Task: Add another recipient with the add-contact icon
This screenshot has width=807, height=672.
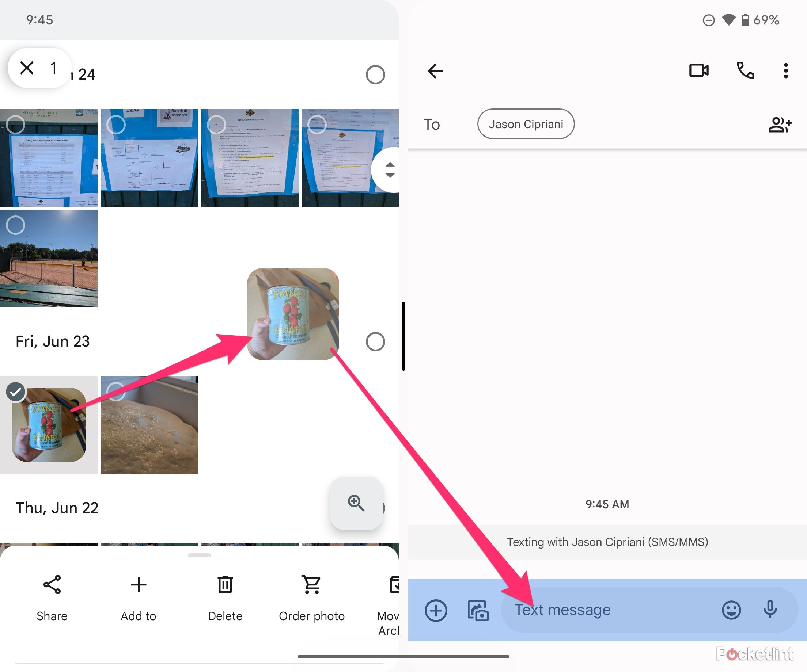Action: 780,124
